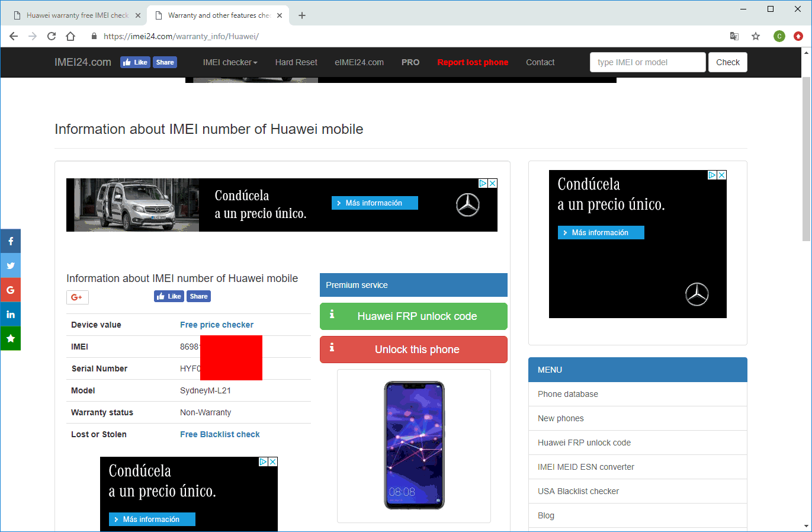The width and height of the screenshot is (812, 532).
Task: Click the Mercedes logo in the sidebar ad
Action: (x=697, y=294)
